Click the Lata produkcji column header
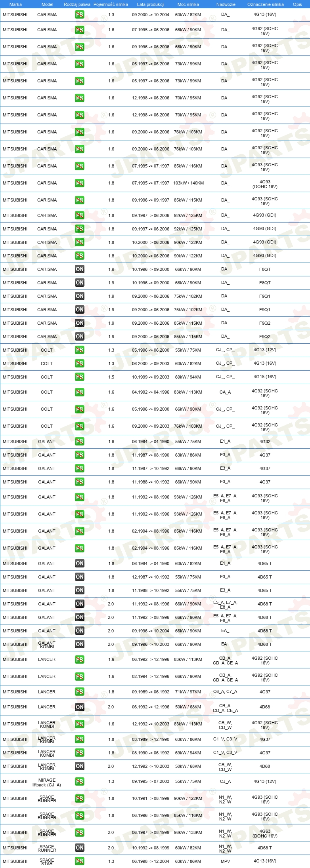The height and width of the screenshot is (868, 310). tap(151, 4)
